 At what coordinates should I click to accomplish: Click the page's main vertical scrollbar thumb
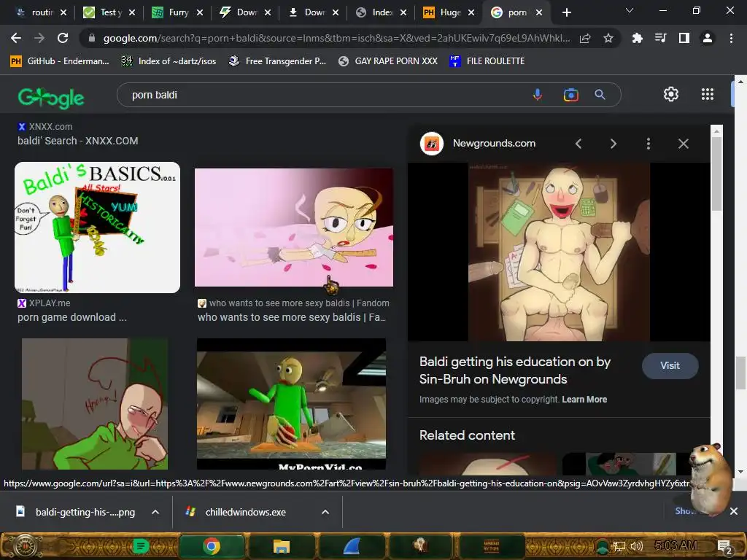pyautogui.click(x=741, y=373)
